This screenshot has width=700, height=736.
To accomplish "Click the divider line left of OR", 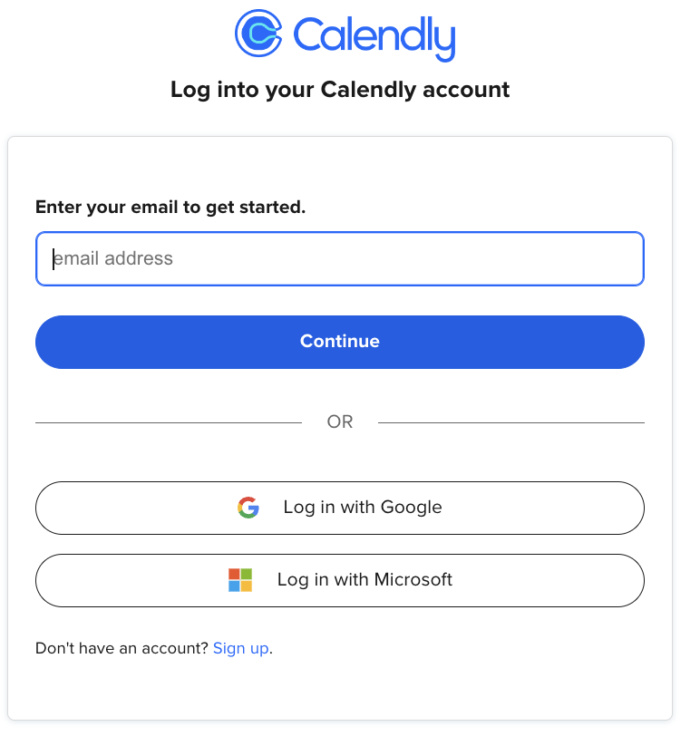I will click(168, 422).
